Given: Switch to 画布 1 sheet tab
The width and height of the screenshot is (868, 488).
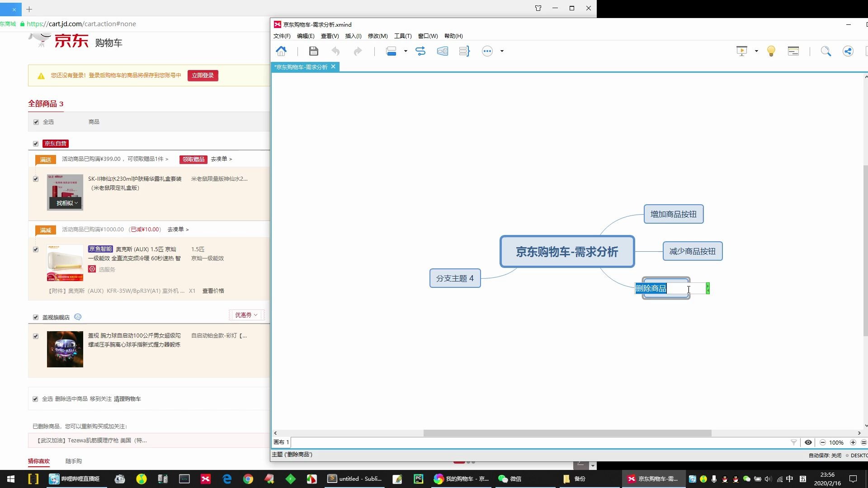Looking at the screenshot, I should click(x=281, y=442).
